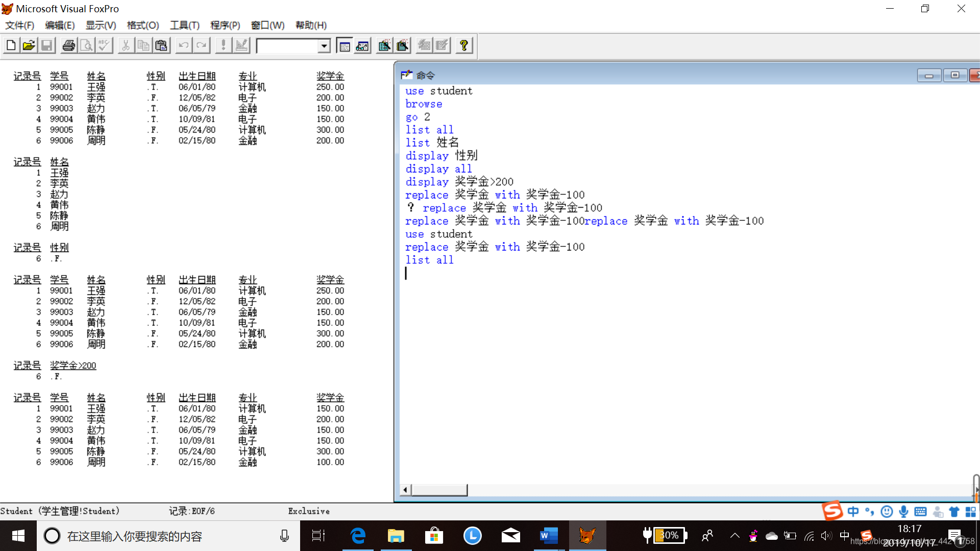The image size is (980, 551).
Task: Click the New file toolbar icon
Action: (x=11, y=46)
